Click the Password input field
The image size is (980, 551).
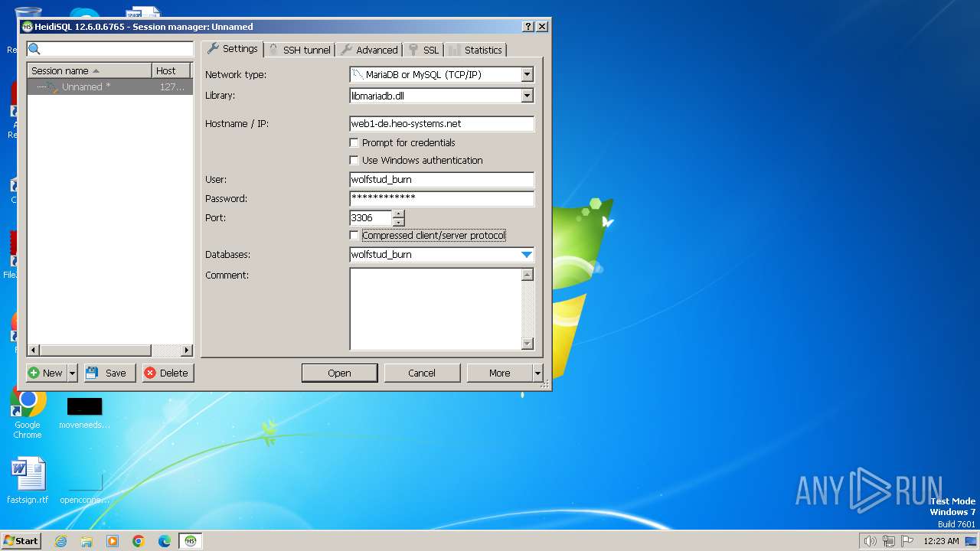click(442, 199)
